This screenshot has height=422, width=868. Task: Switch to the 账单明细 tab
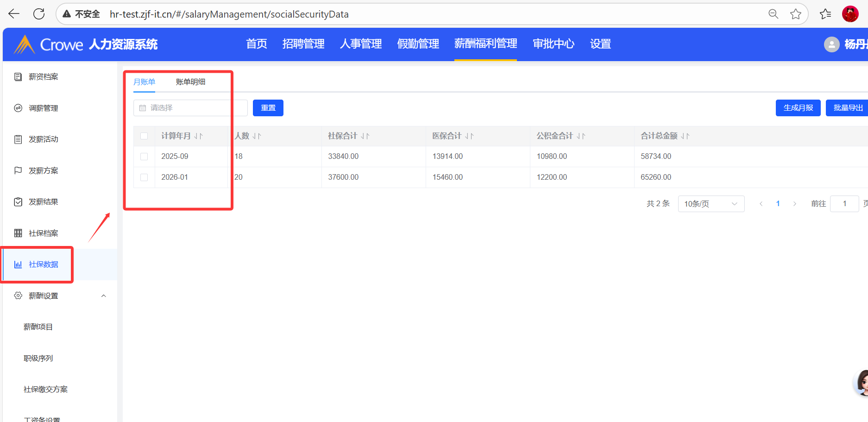(x=190, y=82)
